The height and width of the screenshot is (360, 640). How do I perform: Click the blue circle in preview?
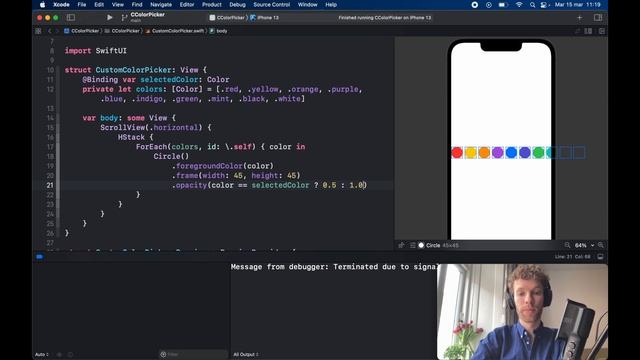pos(511,153)
